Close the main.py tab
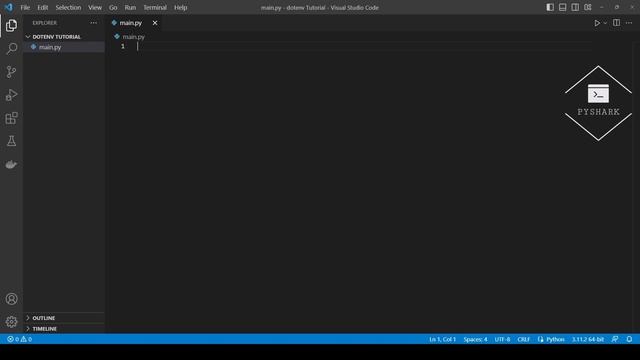This screenshot has width=640, height=360. 155,23
